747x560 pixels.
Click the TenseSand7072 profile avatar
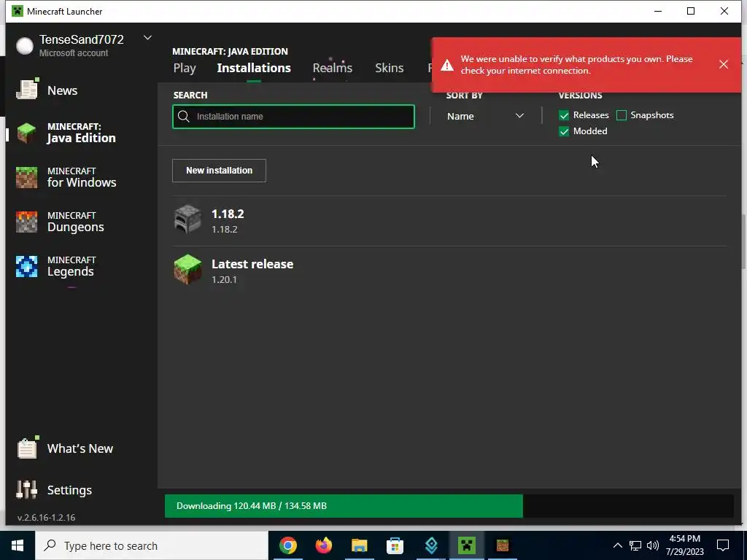25,46
